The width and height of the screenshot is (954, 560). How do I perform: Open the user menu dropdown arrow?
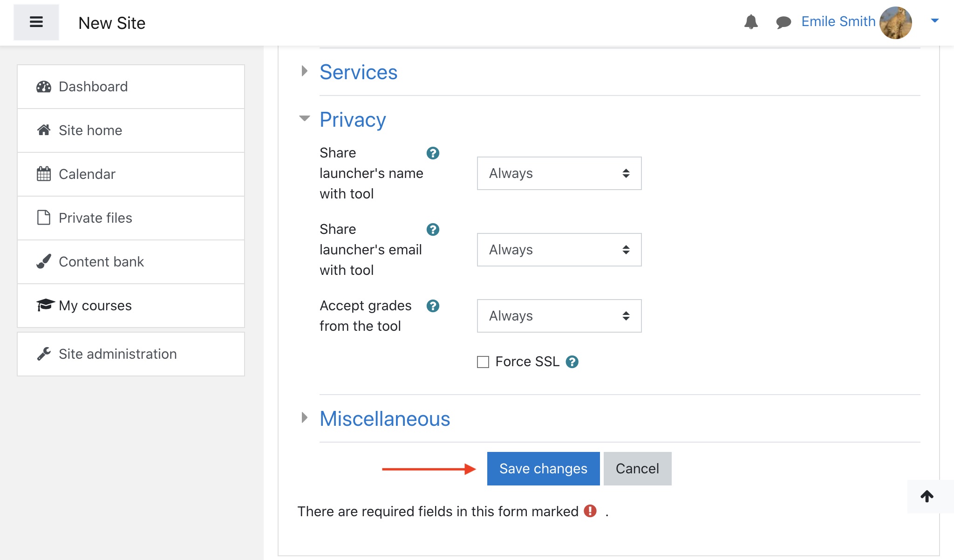tap(934, 20)
